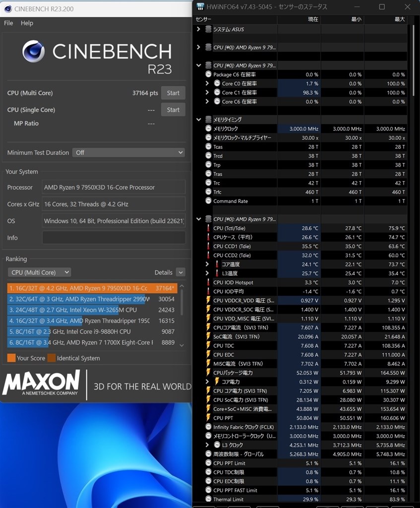
Task: Click the HWiNFO64 title bar app icon
Action: click(200, 7)
